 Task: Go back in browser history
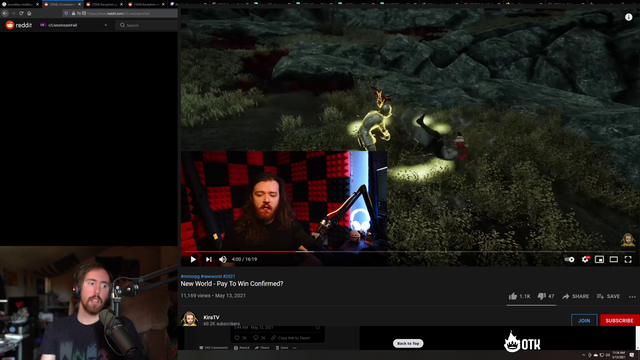5,13
